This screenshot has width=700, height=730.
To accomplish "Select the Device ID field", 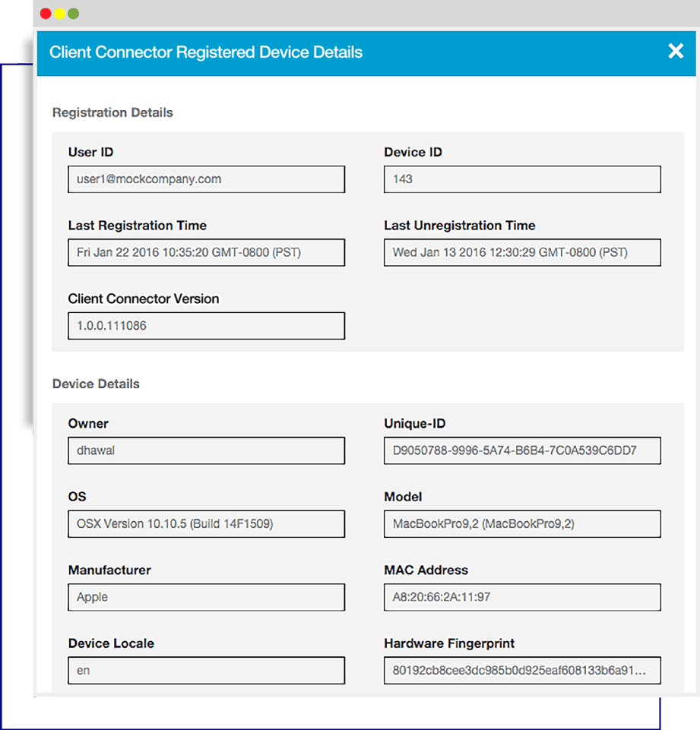I will click(x=522, y=179).
